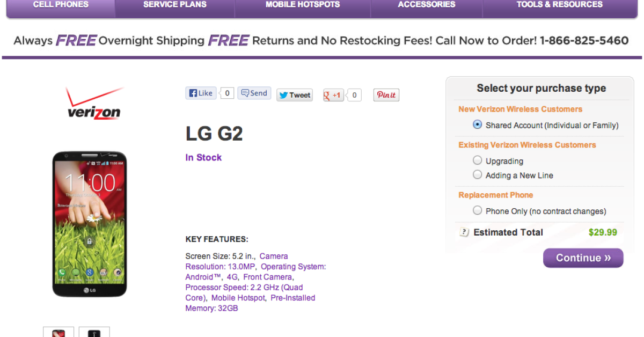Pin the product with Pin it button

click(x=386, y=95)
